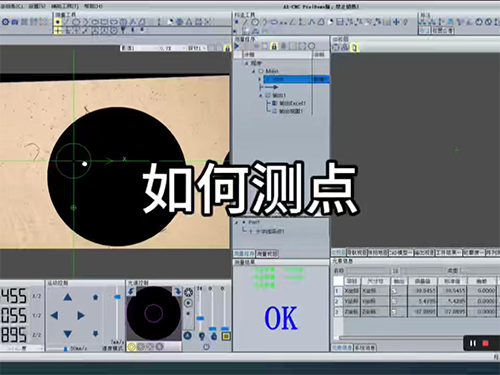Toggle output checkbox in X coordinate row
The height and width of the screenshot is (375, 500).
394,291
